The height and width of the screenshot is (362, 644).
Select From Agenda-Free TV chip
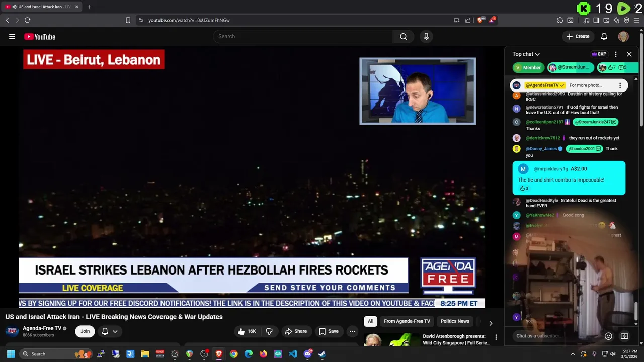407,321
